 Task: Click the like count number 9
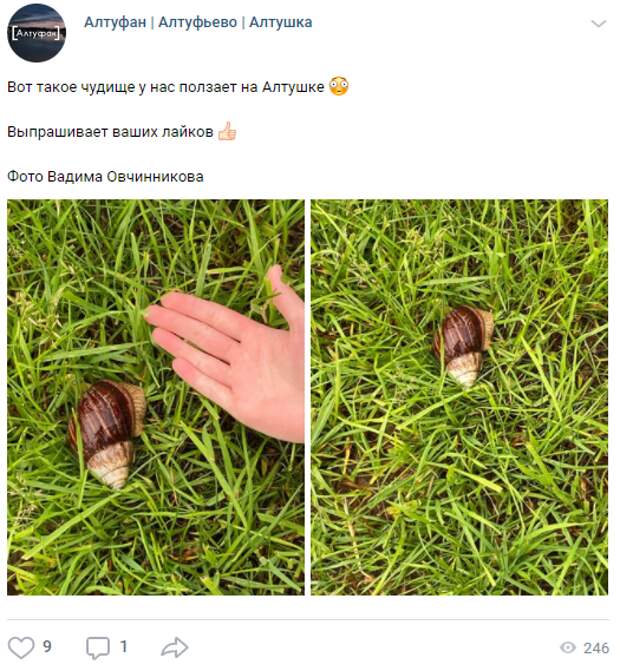47,646
